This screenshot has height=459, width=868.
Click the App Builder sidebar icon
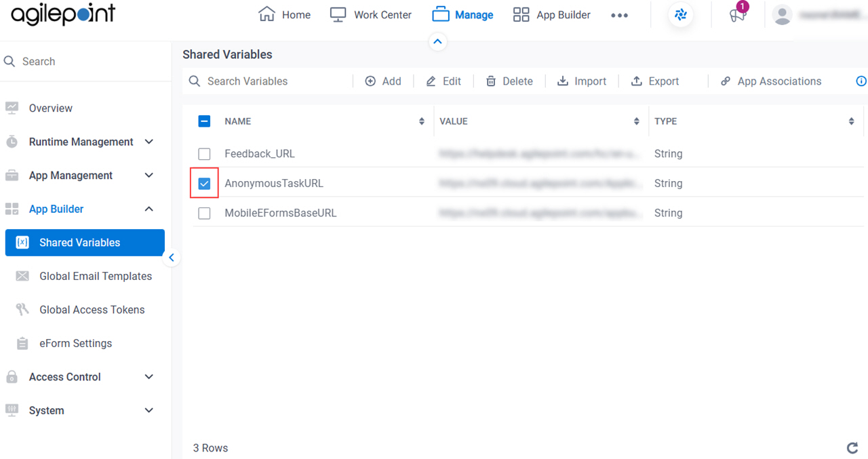pyautogui.click(x=12, y=209)
